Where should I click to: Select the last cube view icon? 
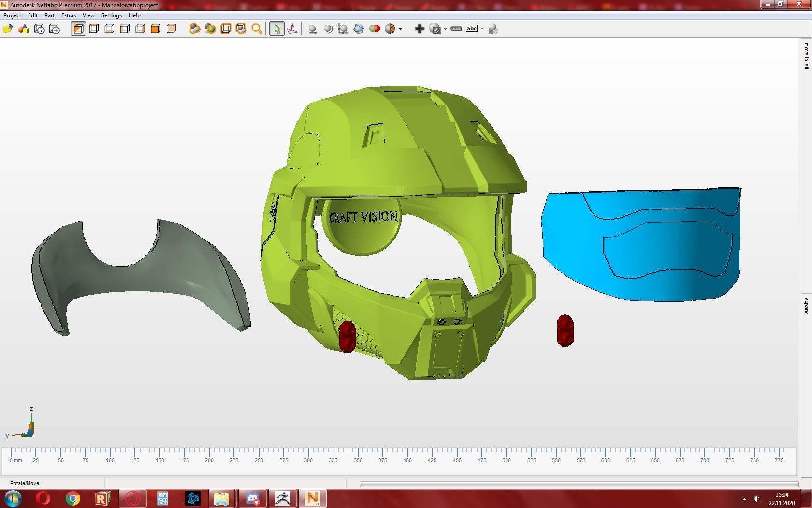click(x=171, y=29)
